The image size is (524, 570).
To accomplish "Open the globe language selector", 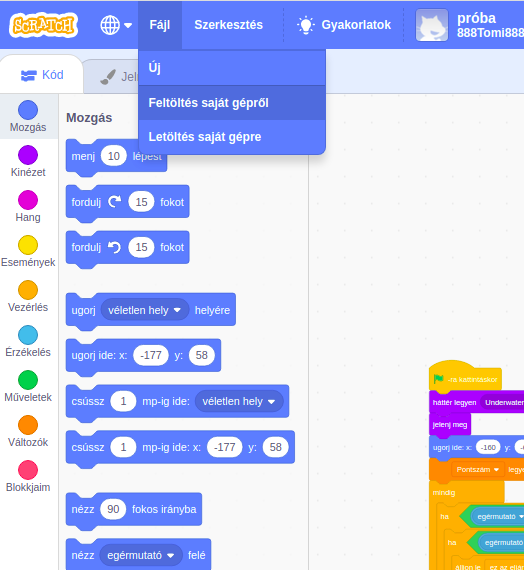I will [116, 25].
